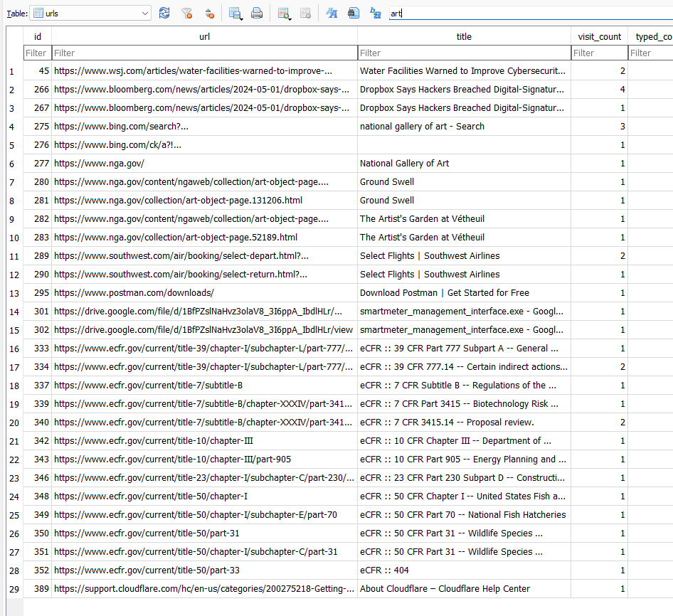The width and height of the screenshot is (673, 616).
Task: Sort by the visit_count column header
Action: coord(599,36)
